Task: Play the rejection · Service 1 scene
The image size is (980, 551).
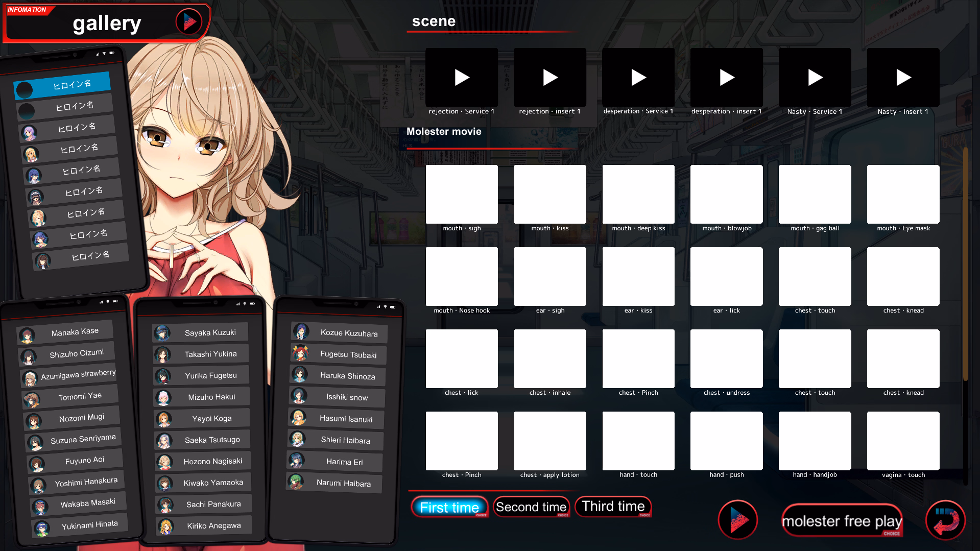Action: point(462,78)
